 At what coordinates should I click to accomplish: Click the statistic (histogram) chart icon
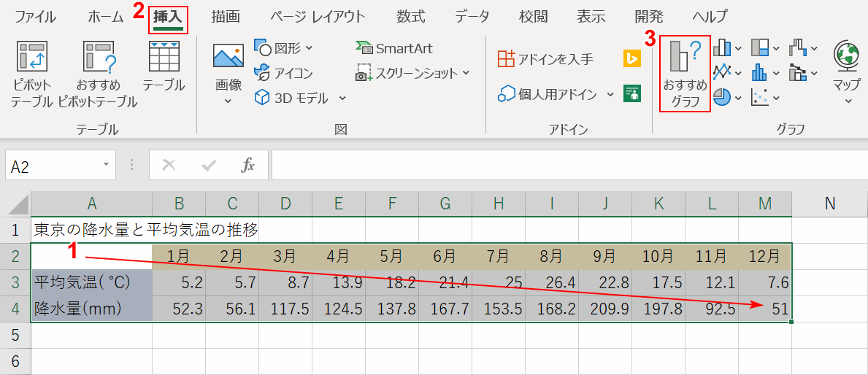pos(760,72)
